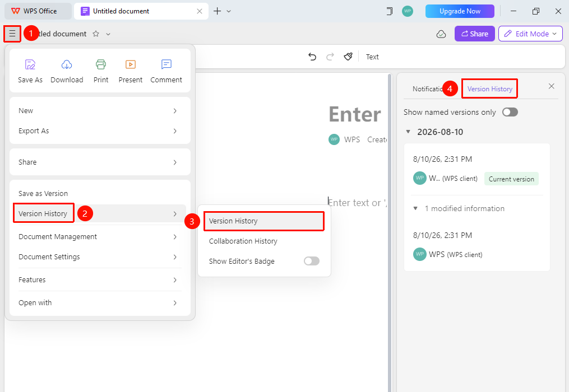Click the Save As icon
The width and height of the screenshot is (569, 392).
[30, 64]
